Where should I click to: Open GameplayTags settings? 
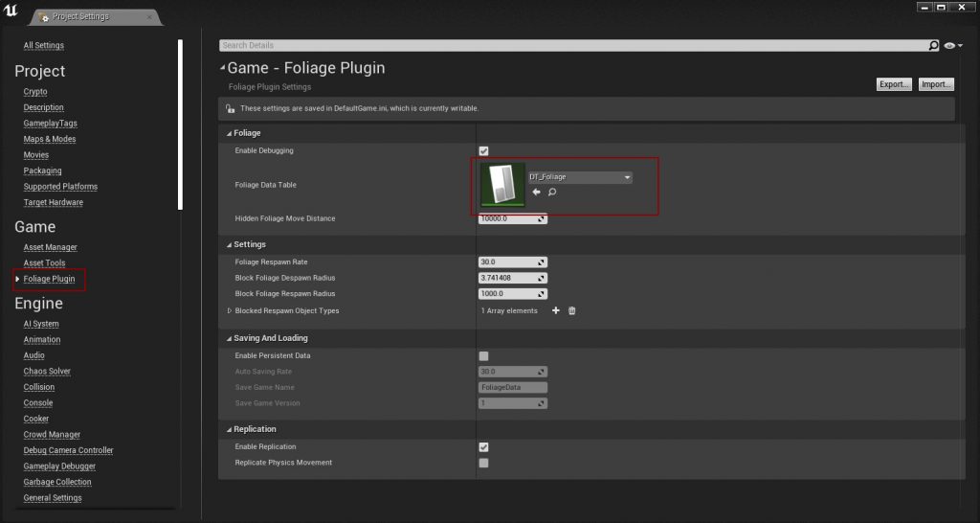[51, 124]
